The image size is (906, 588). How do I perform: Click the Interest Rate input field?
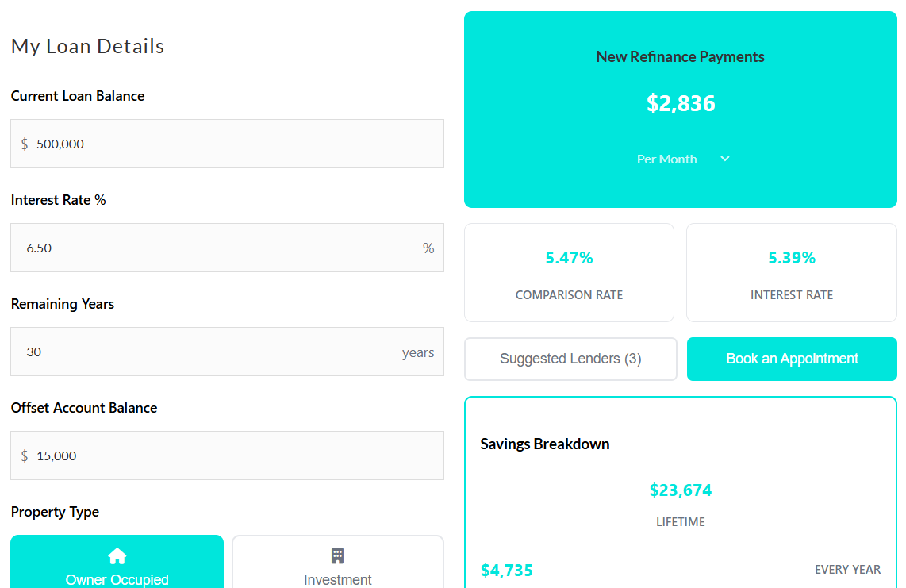(227, 248)
